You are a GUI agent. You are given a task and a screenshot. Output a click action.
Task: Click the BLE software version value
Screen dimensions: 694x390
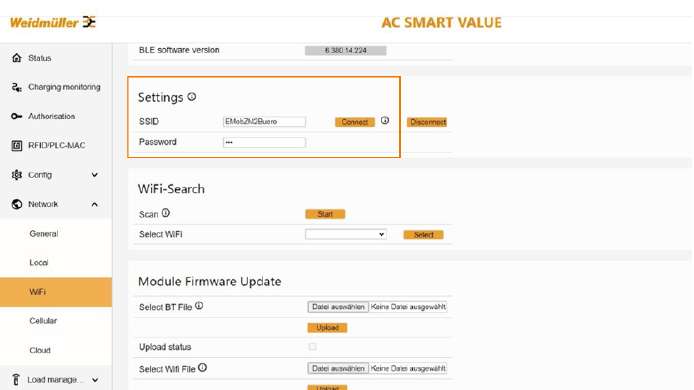click(346, 50)
